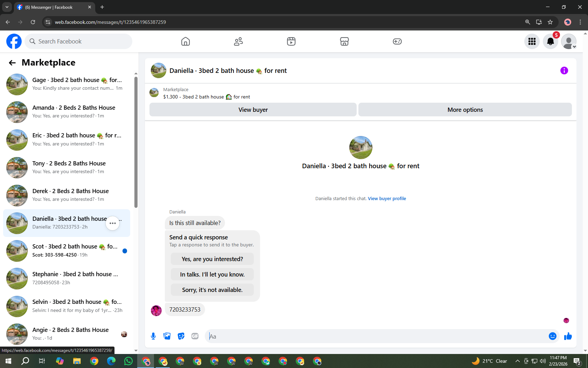
Task: Open Scot's unread conversation
Action: coord(66,251)
